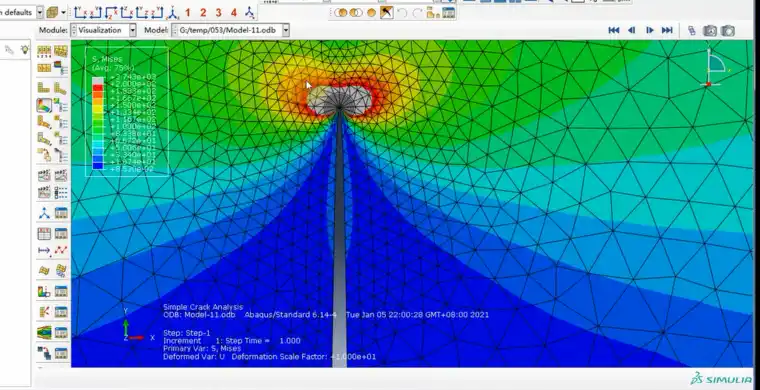
Task: Open Superimpose Options next to Common Options
Action: point(61,51)
